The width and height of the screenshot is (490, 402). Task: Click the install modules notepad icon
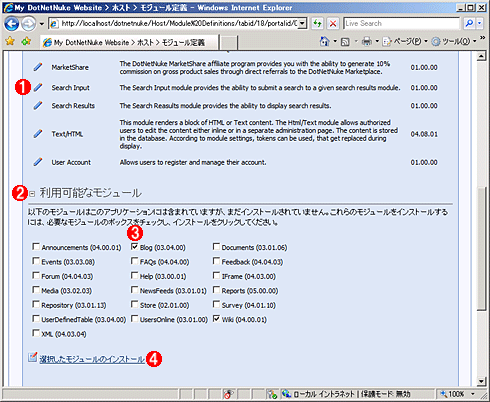tap(32, 357)
